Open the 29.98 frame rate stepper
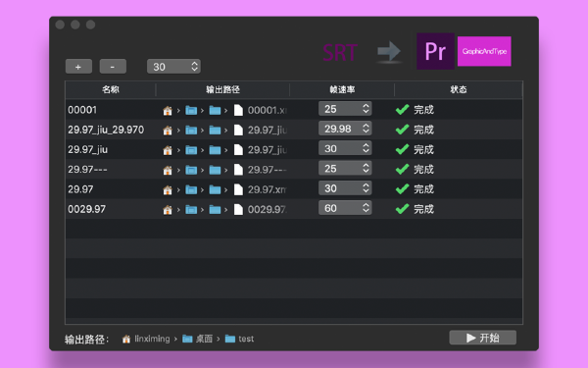The image size is (588, 368). point(345,129)
